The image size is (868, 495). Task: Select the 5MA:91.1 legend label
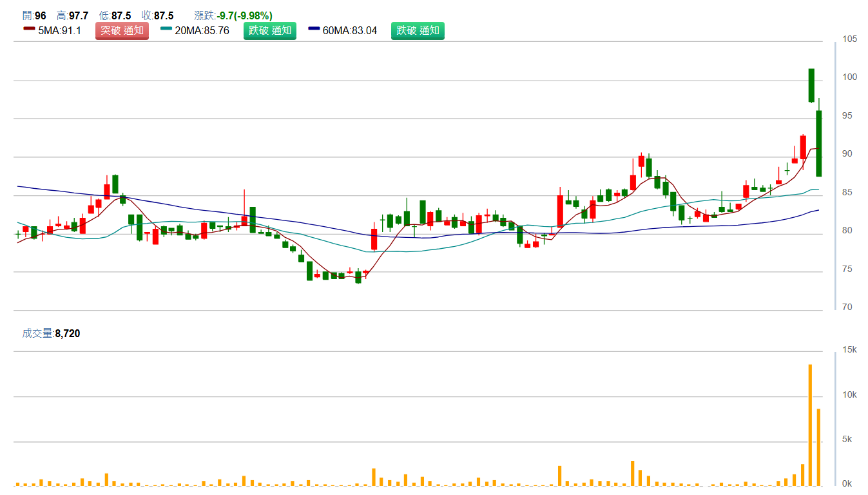coord(60,30)
